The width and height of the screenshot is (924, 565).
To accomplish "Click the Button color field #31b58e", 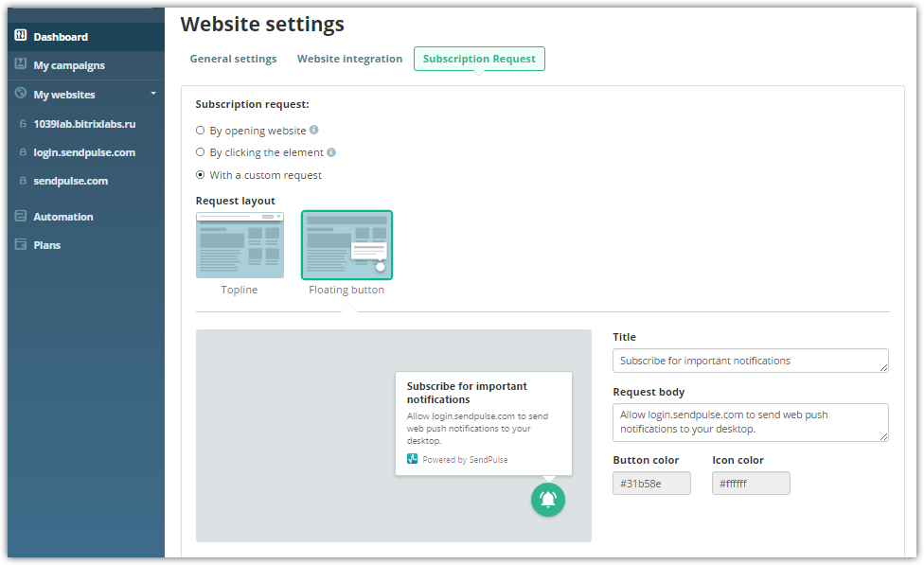I will point(651,483).
